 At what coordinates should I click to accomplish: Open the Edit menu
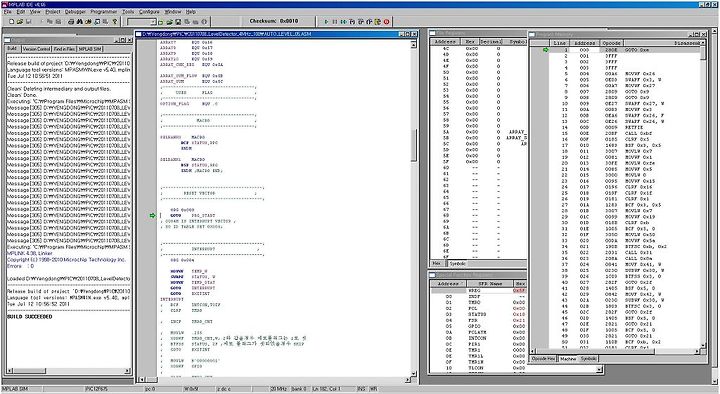coord(21,11)
